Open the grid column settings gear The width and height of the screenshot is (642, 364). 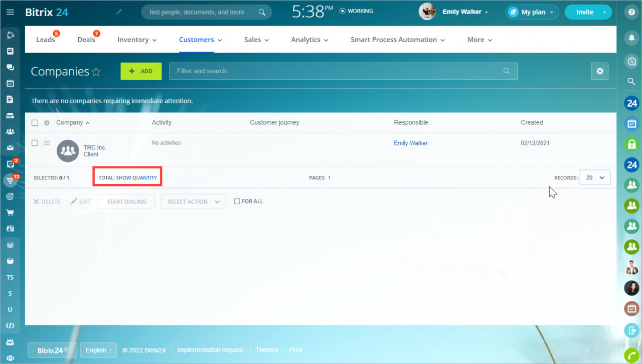coord(47,123)
